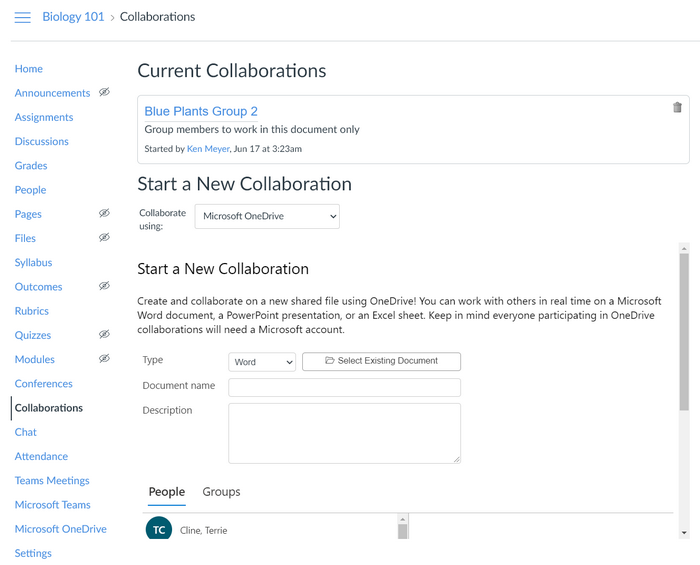Click the TC avatar for Cline, Terrie
The height and width of the screenshot is (565, 700).
[x=159, y=528]
